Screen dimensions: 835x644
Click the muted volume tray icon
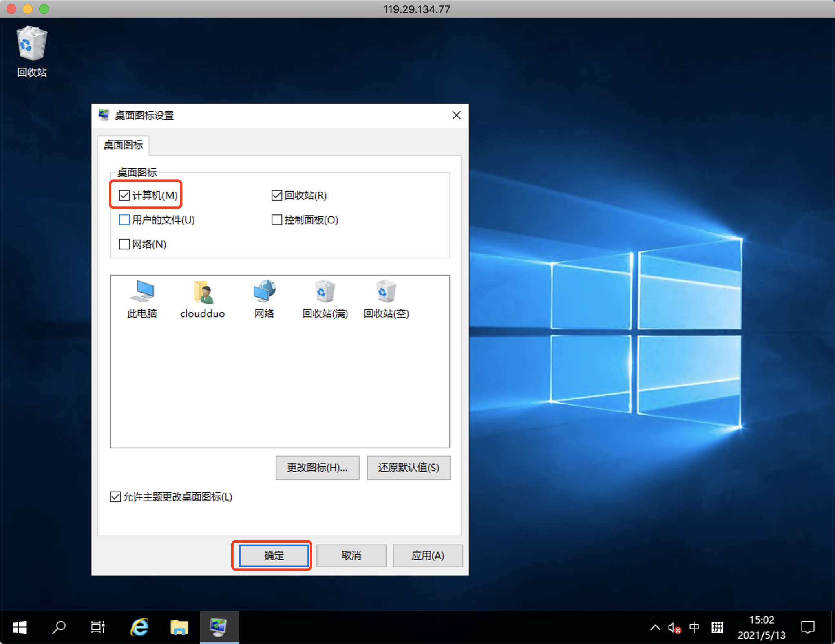674,628
